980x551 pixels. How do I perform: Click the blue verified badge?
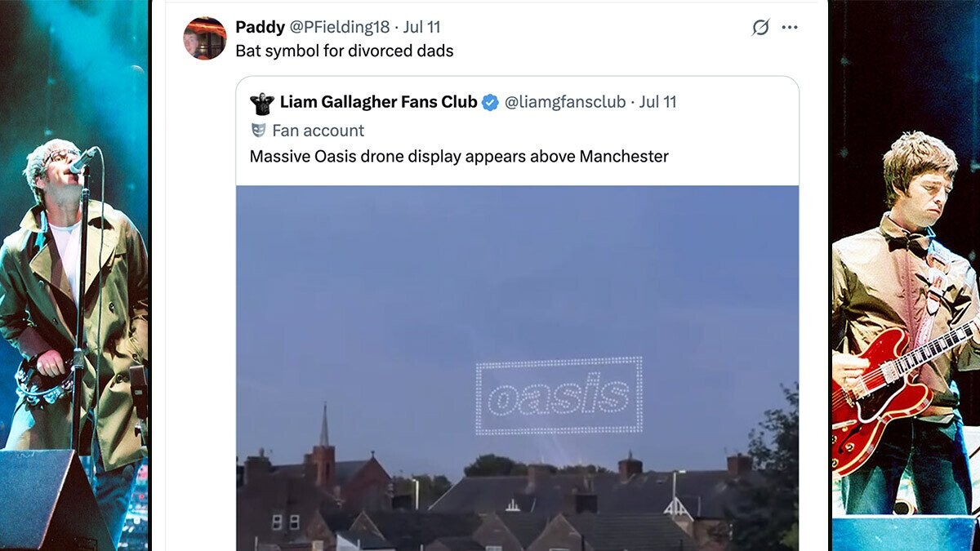(490, 103)
